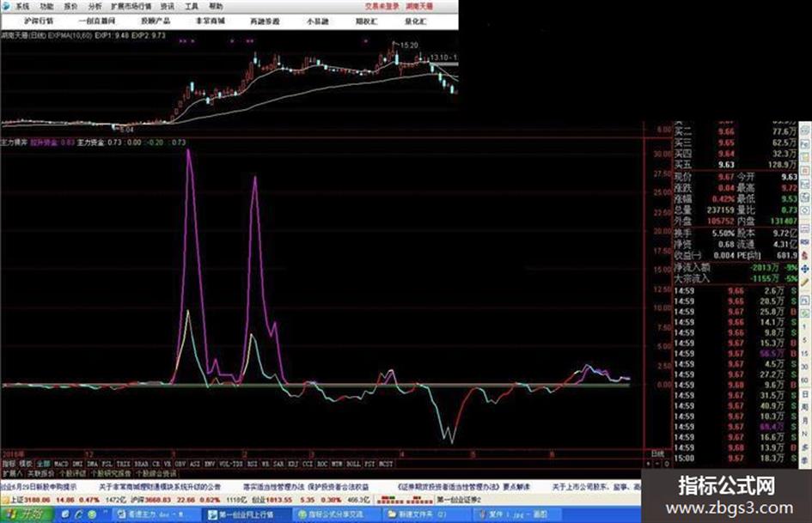Switch to monthly 月 period in sidebar
Image resolution: width=812 pixels, height=523 pixels.
coord(805,421)
